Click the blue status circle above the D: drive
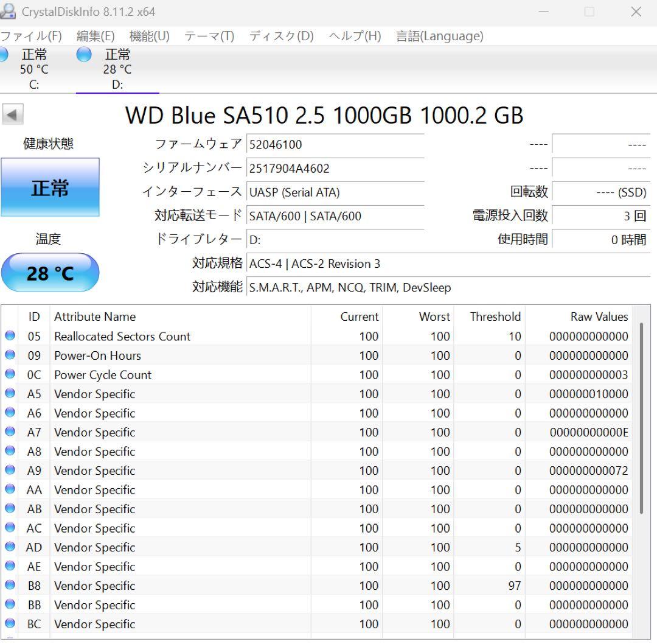The width and height of the screenshot is (657, 644). 83,54
